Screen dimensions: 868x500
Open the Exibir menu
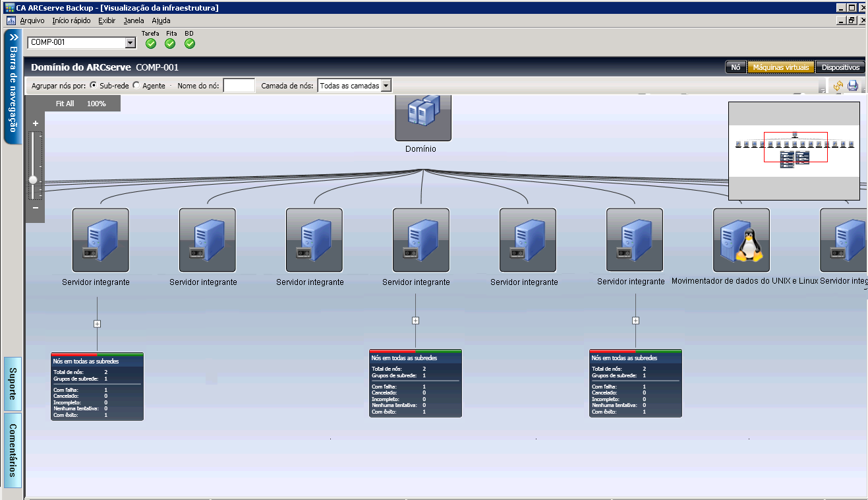click(107, 20)
